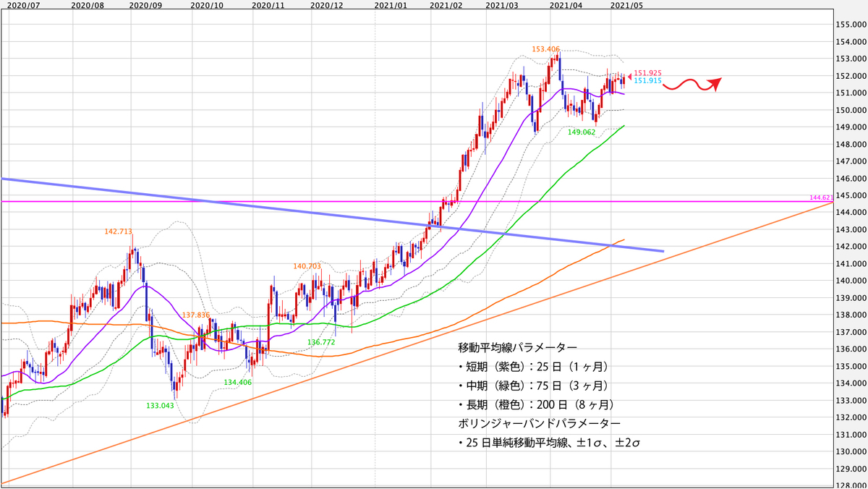Click the 137.836 price label

tap(197, 315)
